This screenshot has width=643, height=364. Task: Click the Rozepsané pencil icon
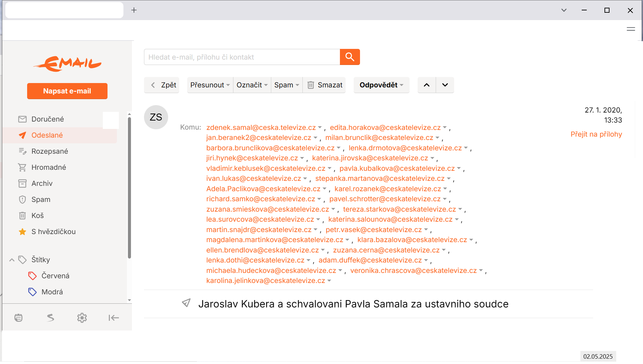(22, 151)
